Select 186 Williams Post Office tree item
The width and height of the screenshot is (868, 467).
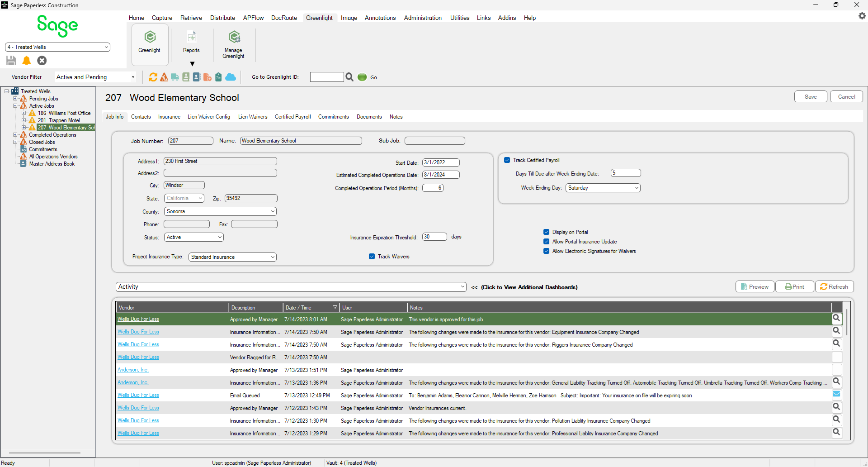[64, 113]
